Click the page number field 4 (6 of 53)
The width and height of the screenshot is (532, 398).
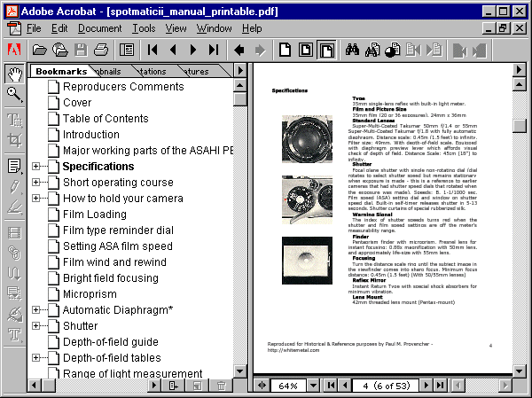click(x=386, y=386)
